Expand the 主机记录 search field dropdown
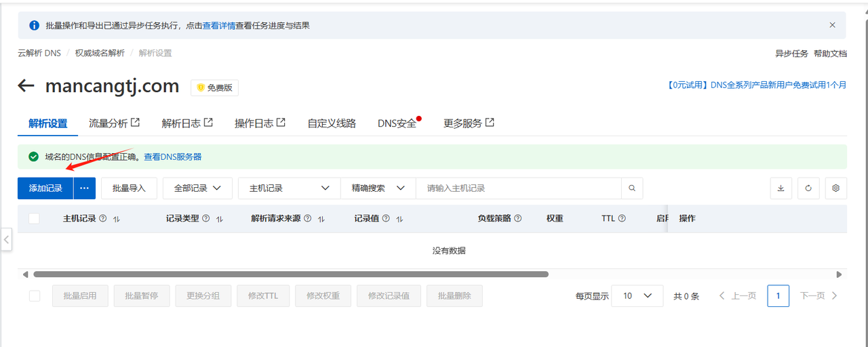Image resolution: width=868 pixels, height=347 pixels. pos(289,188)
